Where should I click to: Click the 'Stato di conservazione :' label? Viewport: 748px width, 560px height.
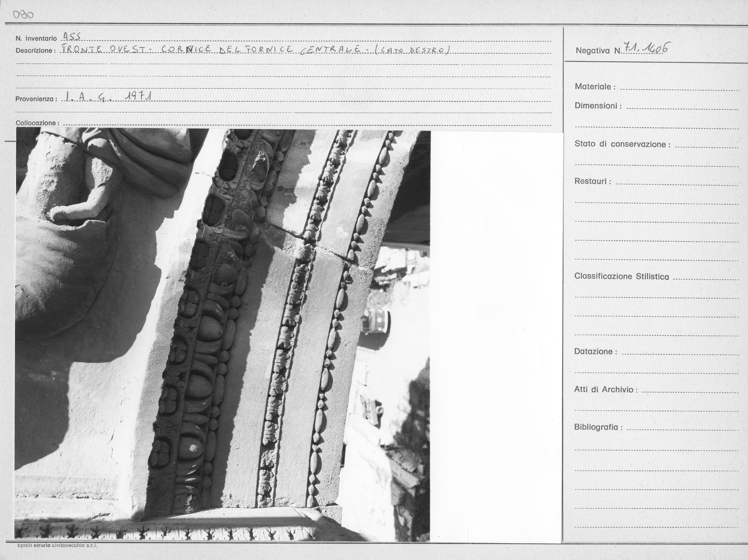(622, 144)
